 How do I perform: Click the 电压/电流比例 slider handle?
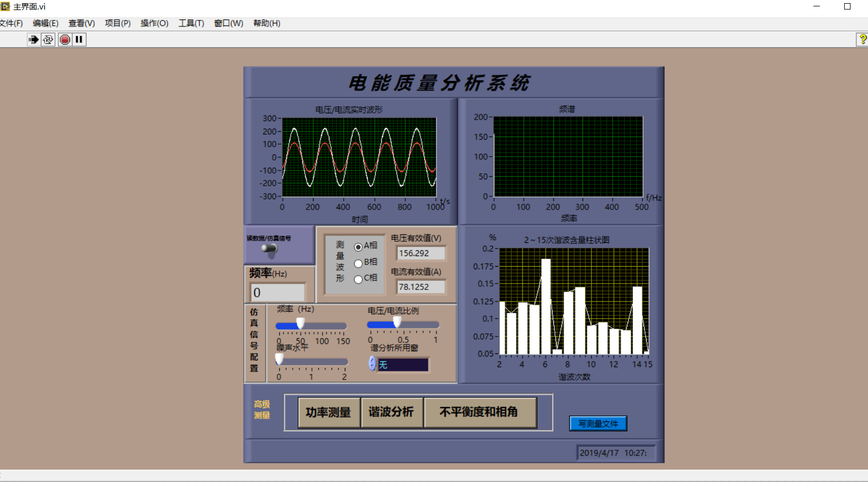[x=397, y=323]
